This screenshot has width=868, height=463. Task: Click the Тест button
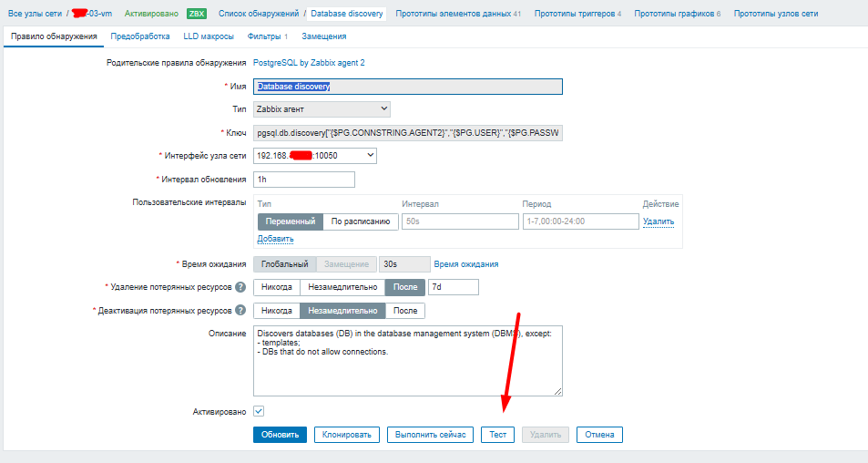pos(497,434)
